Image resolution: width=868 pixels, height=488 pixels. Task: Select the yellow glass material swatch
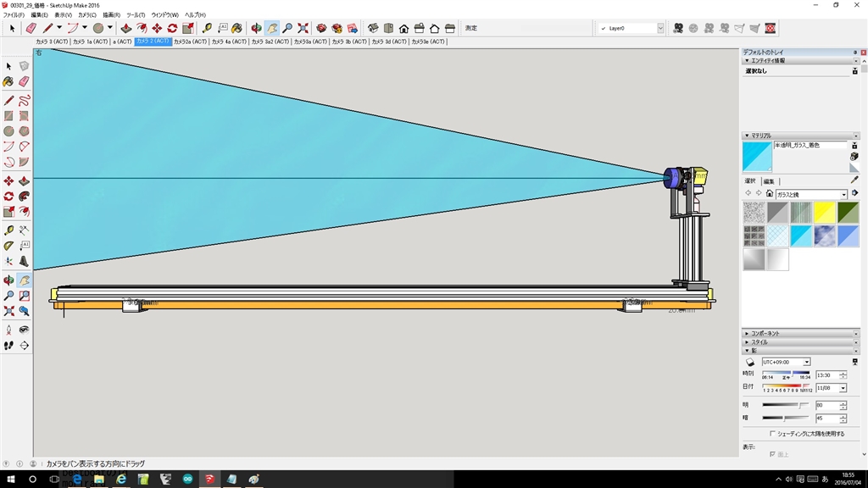tap(824, 213)
